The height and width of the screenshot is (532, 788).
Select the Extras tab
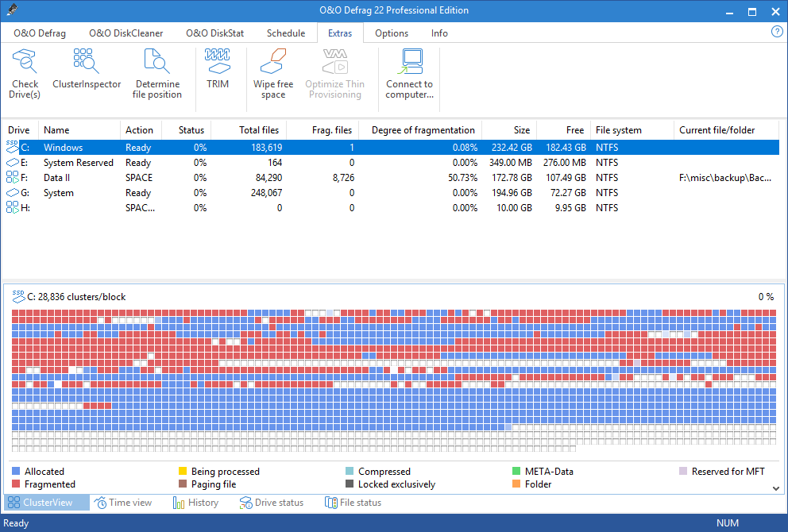click(340, 33)
